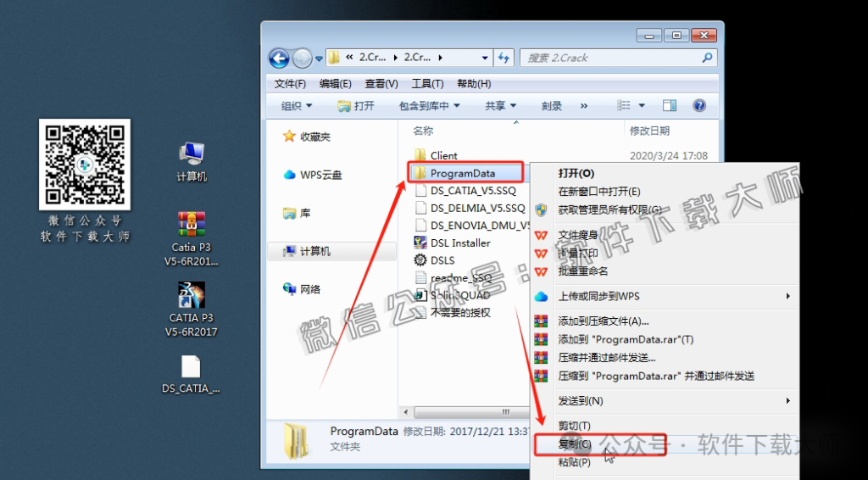The width and height of the screenshot is (868, 480).
Task: Toggle the preview pane icon
Action: 670,105
